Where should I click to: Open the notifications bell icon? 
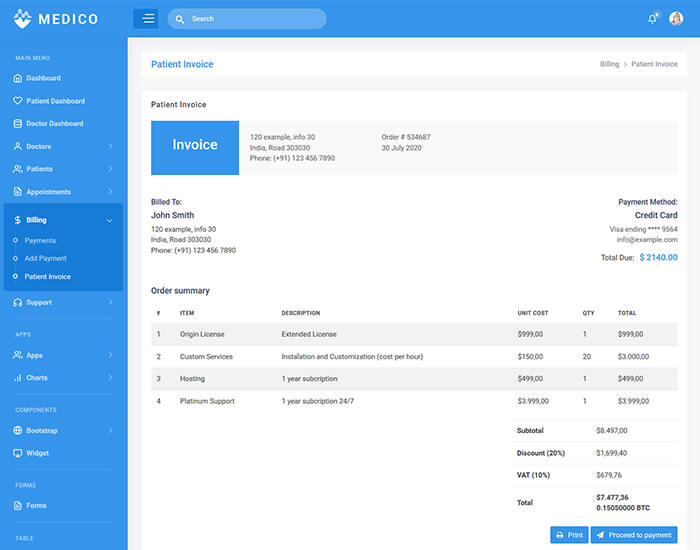[653, 19]
